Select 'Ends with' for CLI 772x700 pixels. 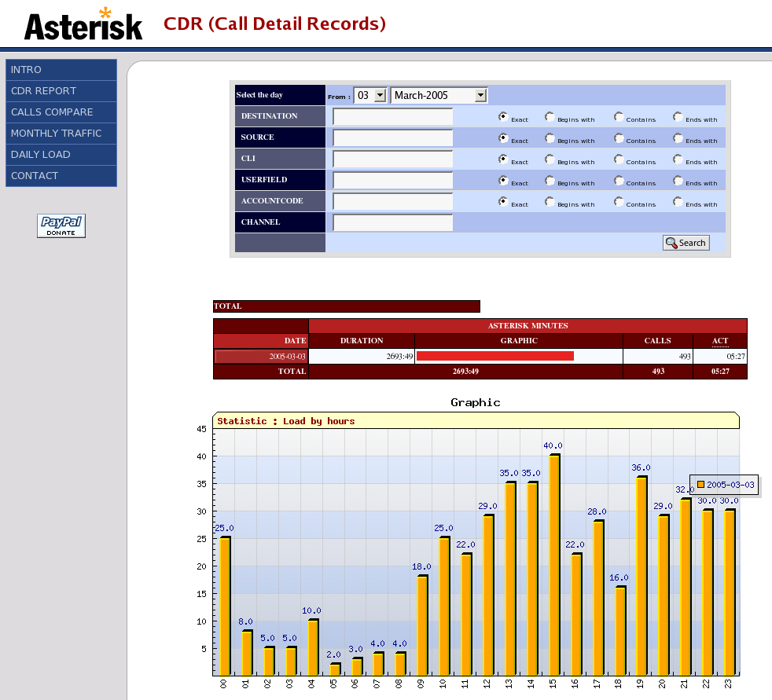click(678, 159)
